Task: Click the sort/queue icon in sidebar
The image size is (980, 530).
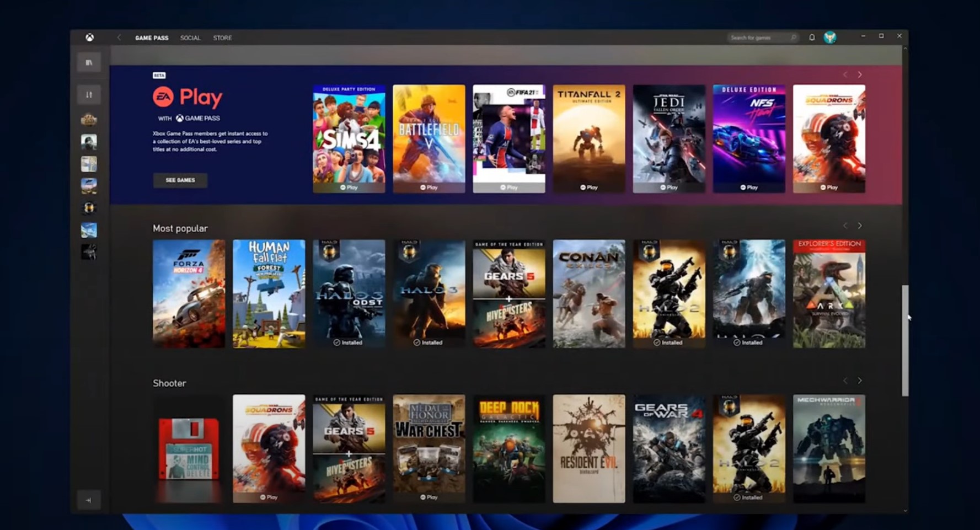Action: point(89,95)
